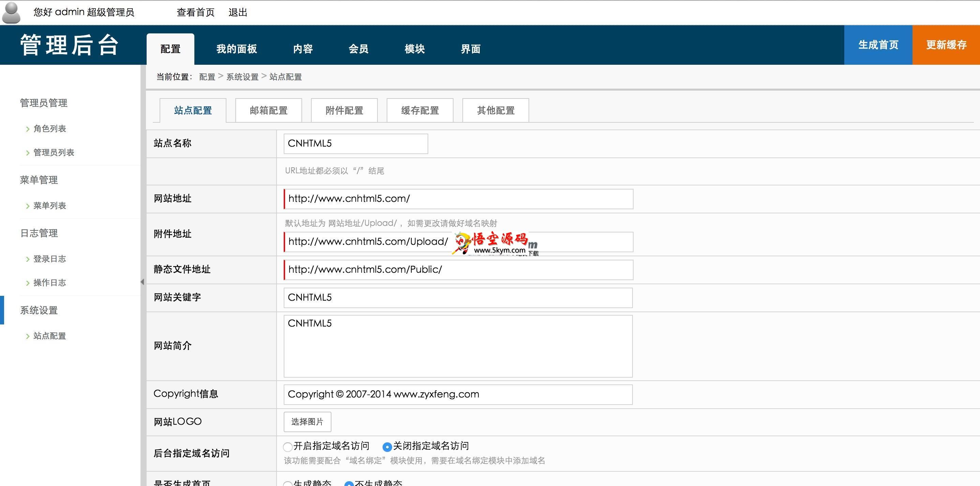Open 管理员列表 in sidebar
Image resolution: width=980 pixels, height=486 pixels.
point(54,152)
